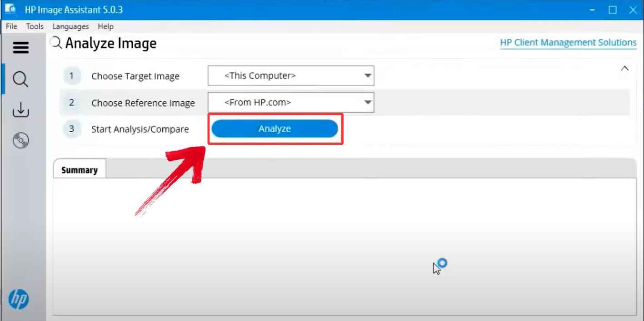Viewport: 644px width, 321px height.
Task: Click the Choose Reference Image label
Action: pyautogui.click(x=143, y=103)
